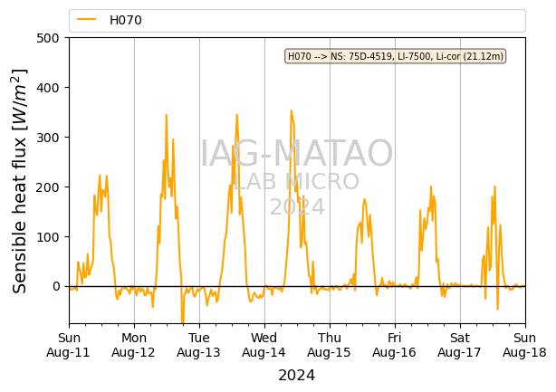Click the orange H070 legend line sample
556x392 pixels.
[87, 20]
